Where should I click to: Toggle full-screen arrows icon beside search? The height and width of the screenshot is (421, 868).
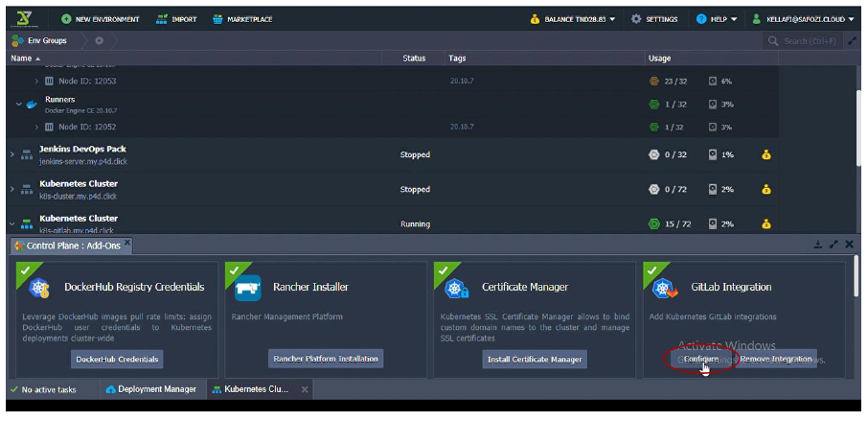point(853,41)
